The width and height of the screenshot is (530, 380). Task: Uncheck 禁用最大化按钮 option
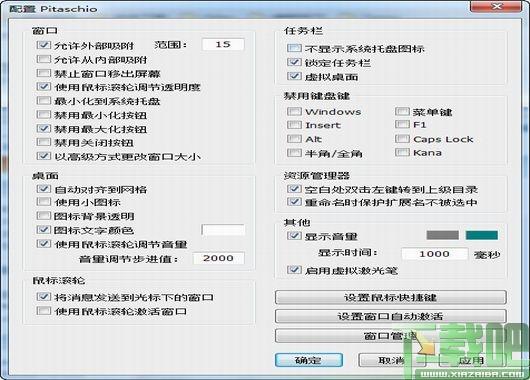coord(44,128)
